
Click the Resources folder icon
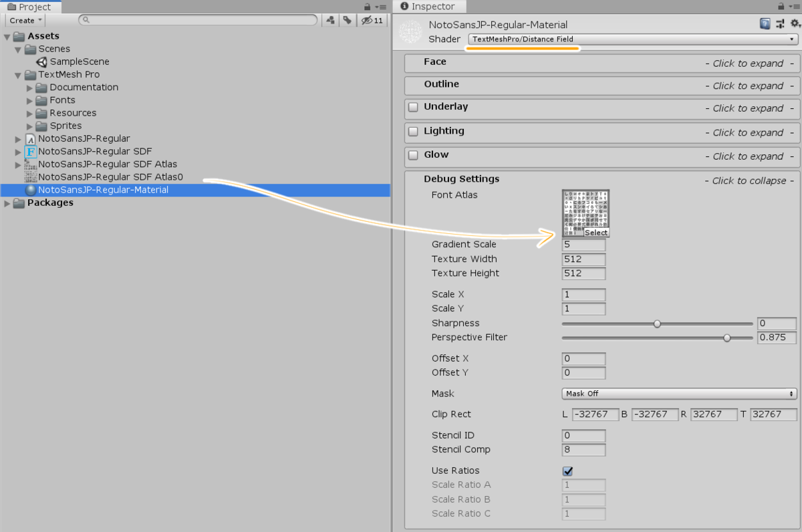(41, 113)
